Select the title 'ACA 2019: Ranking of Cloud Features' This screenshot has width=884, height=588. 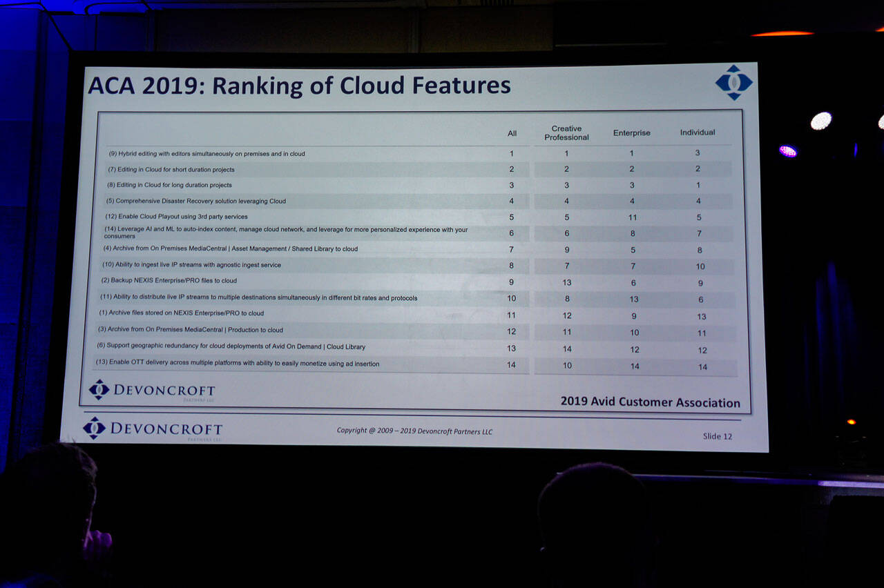point(299,86)
